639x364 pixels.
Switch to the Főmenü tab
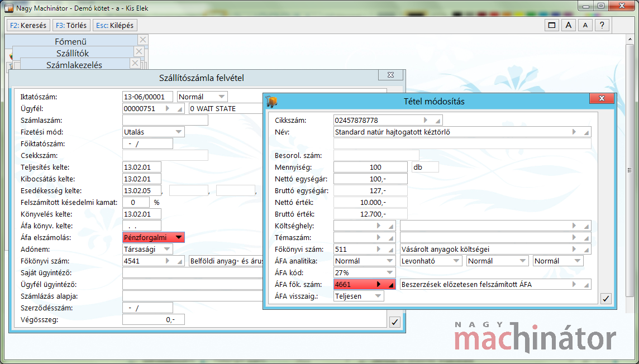point(70,41)
